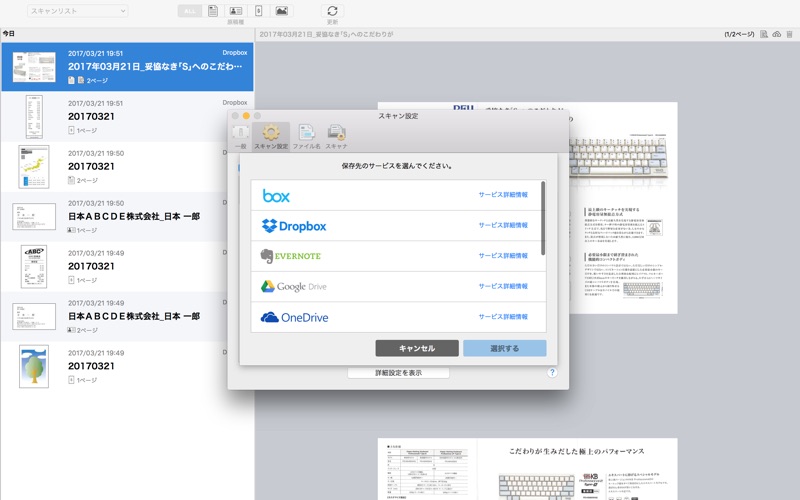Click the selected keyboard document thumbnail
Screen dimensions: 800x500
(34, 67)
